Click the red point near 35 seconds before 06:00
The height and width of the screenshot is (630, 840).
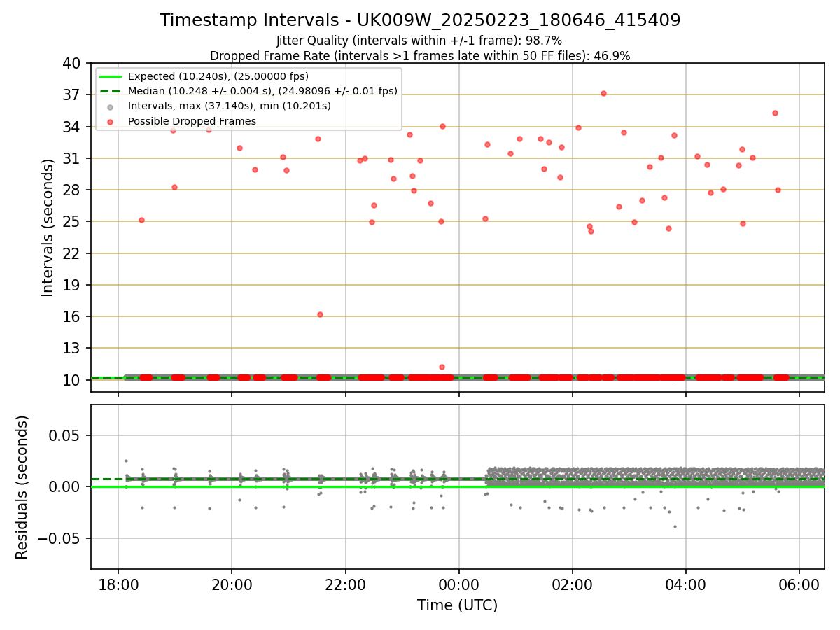pyautogui.click(x=775, y=113)
